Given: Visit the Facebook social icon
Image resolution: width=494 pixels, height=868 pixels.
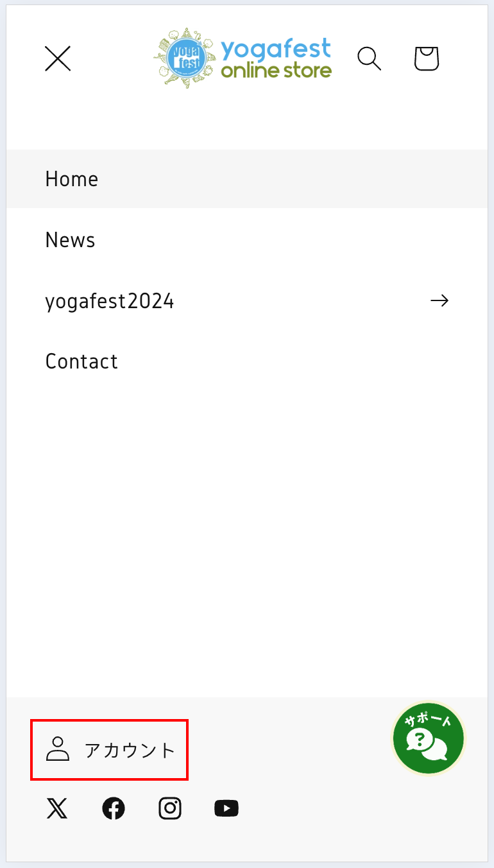Looking at the screenshot, I should click(x=114, y=808).
